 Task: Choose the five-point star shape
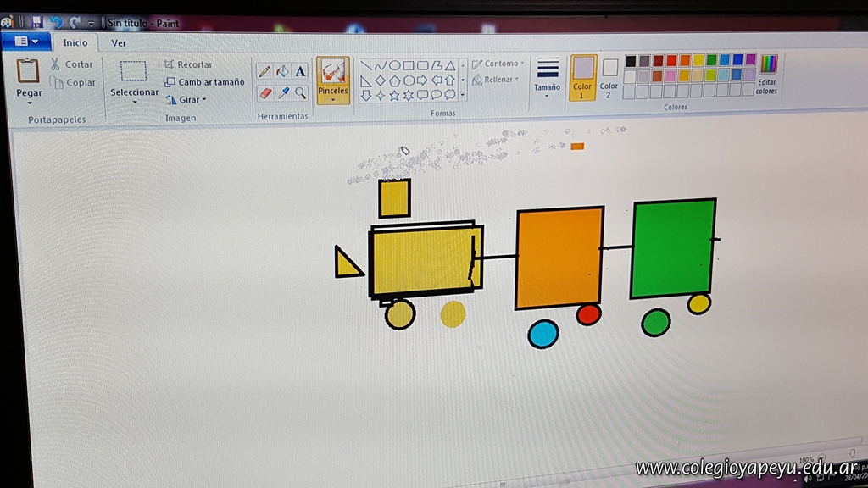[x=394, y=95]
